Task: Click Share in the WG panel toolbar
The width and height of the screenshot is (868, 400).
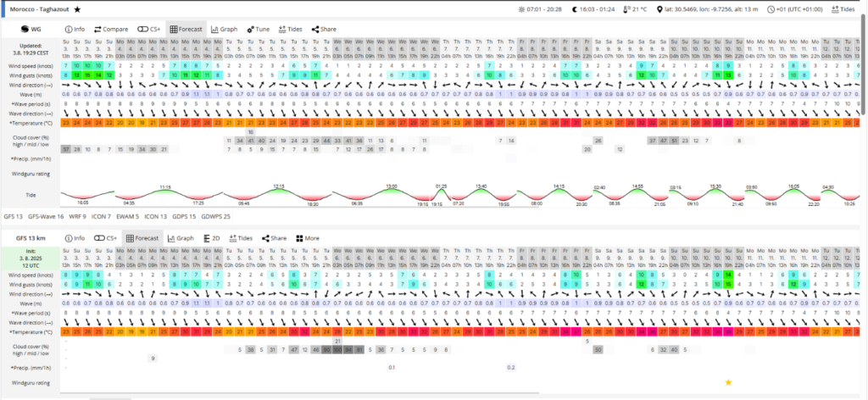Action: 324,30
